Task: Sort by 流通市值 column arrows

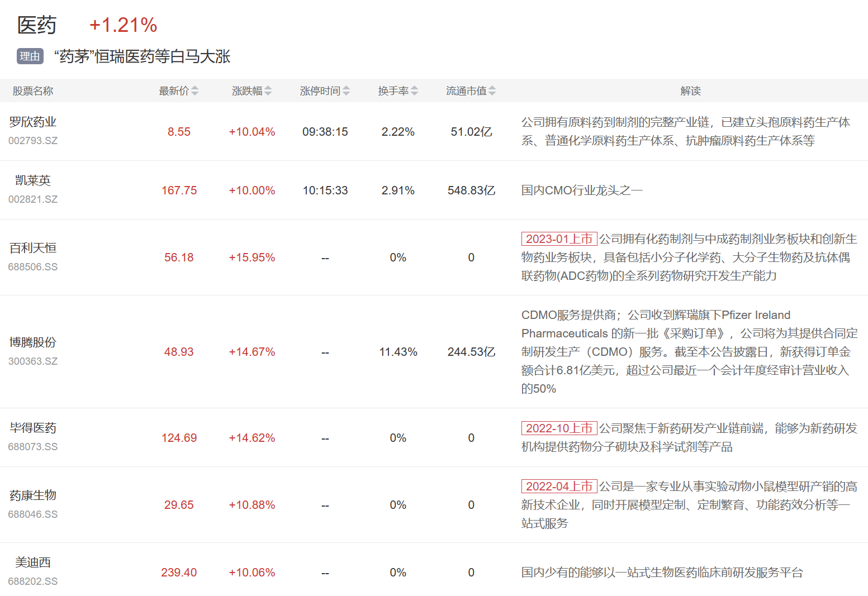Action: click(x=492, y=91)
